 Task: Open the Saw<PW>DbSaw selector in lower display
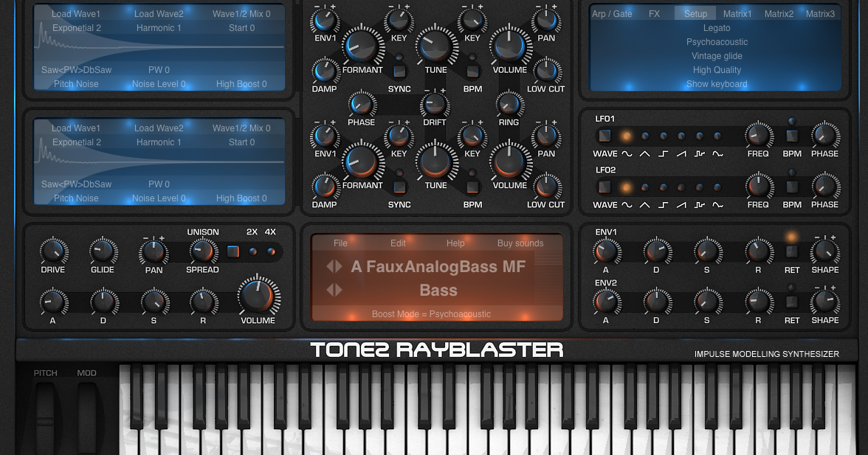coord(77,184)
